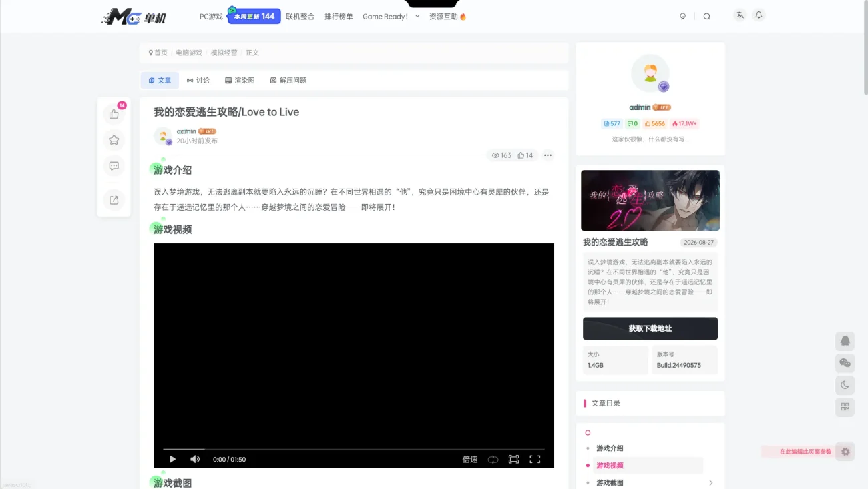Viewport: 868px width, 489px height.
Task: Click the author avatar under article title
Action: point(163,136)
